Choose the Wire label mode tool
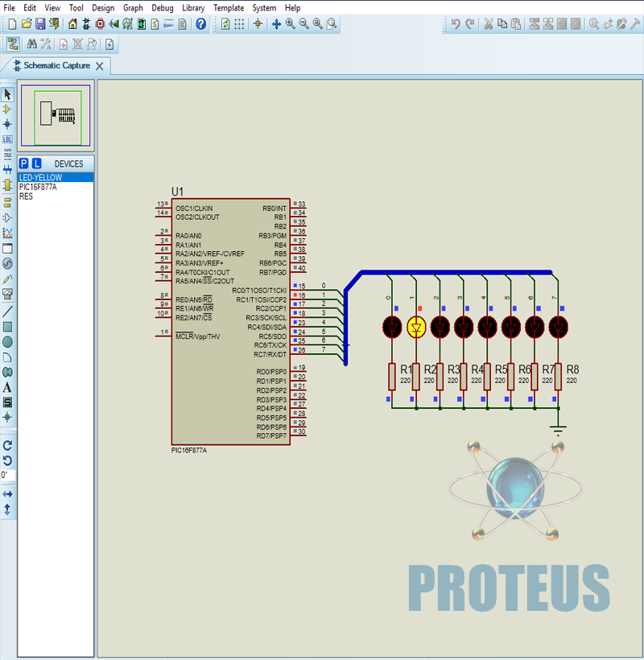This screenshot has height=660, width=644. click(8, 139)
